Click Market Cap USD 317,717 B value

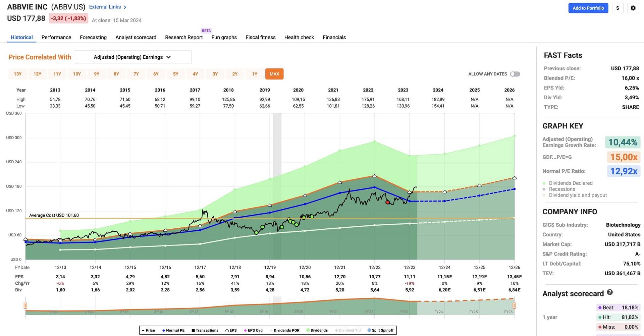[622, 244]
